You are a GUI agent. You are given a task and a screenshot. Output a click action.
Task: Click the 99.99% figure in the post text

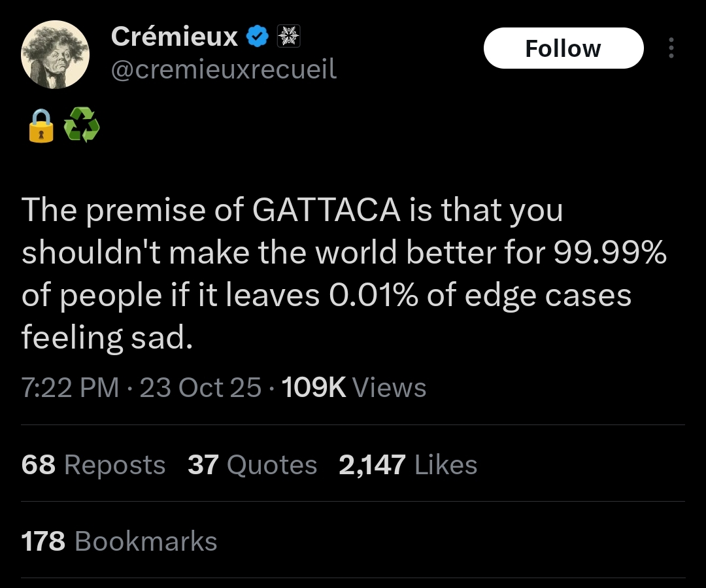click(x=611, y=253)
